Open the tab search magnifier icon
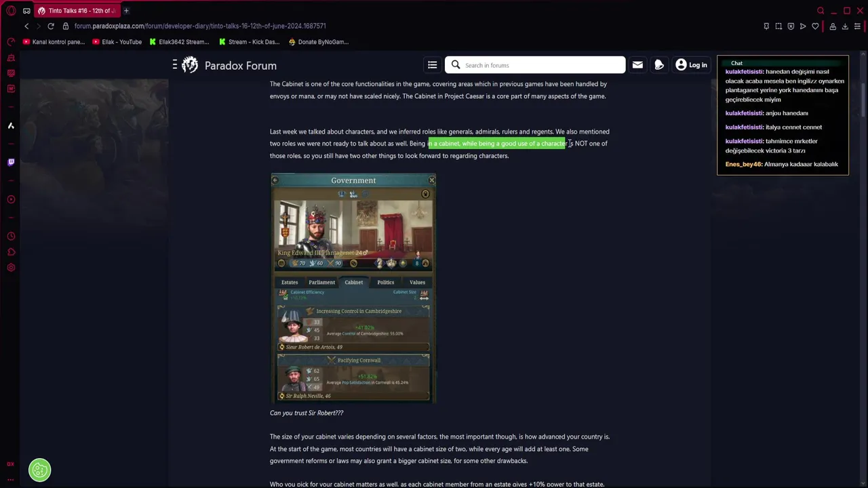Viewport: 868px width, 488px height. click(x=821, y=11)
